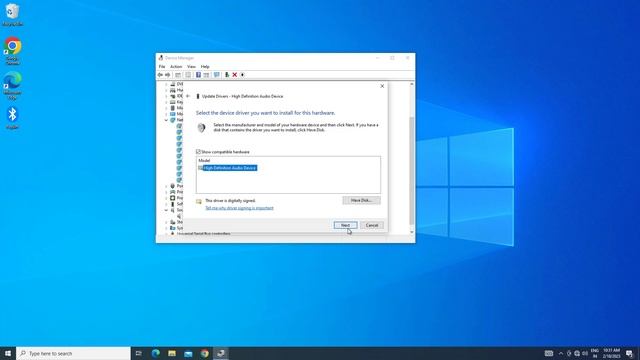The width and height of the screenshot is (640, 360).
Task: Open Recycle Bin desktop icon
Action: pyautogui.click(x=12, y=15)
